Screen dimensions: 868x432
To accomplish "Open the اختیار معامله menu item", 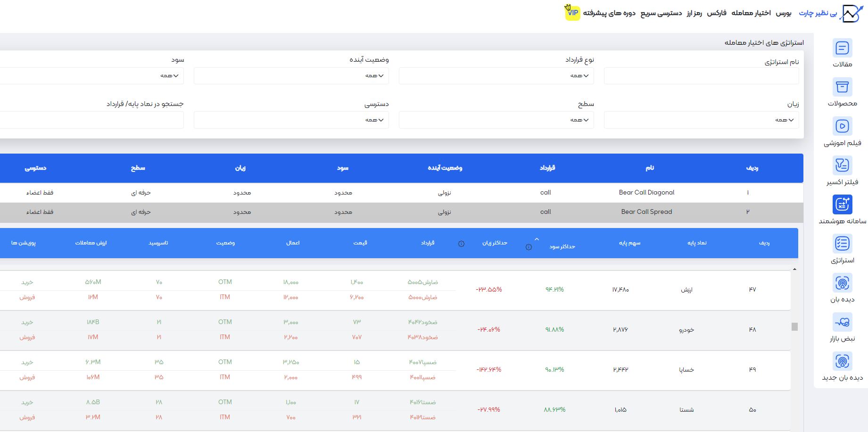I will tap(751, 13).
